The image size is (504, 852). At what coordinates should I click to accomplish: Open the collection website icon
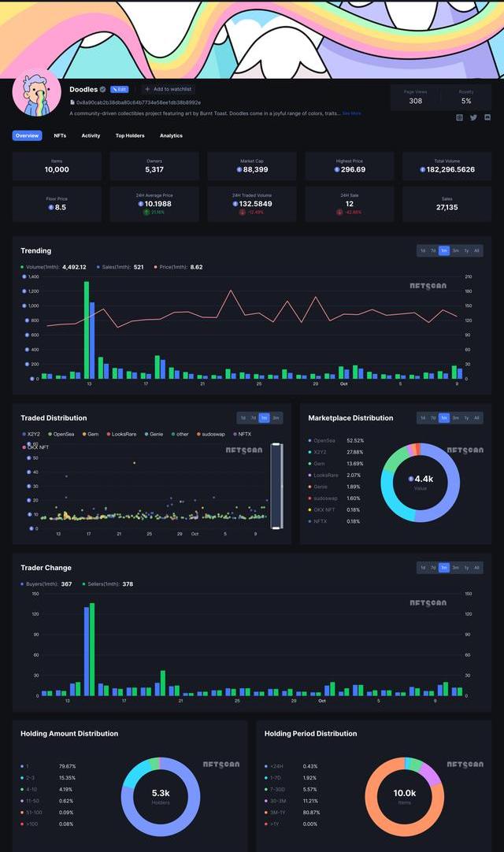click(459, 117)
